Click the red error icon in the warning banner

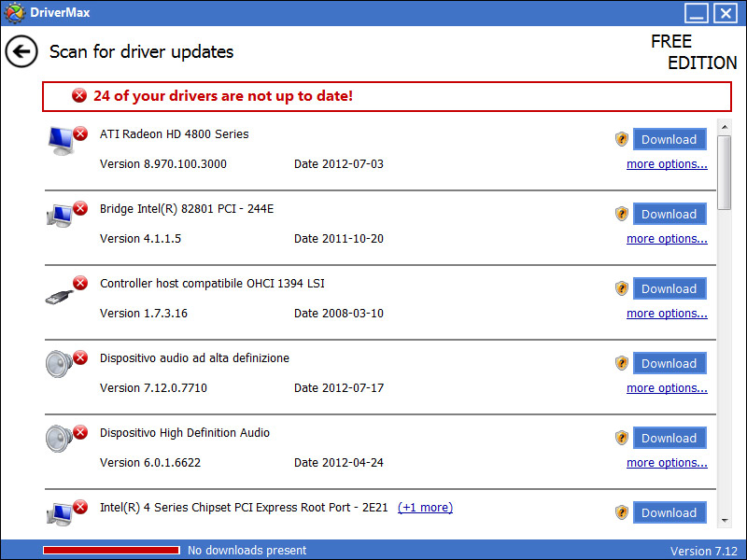79,96
